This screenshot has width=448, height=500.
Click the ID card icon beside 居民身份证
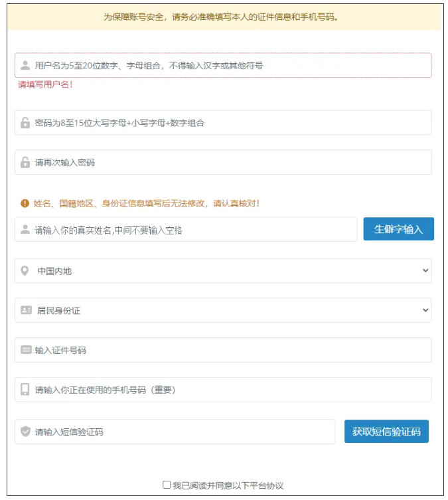26,310
